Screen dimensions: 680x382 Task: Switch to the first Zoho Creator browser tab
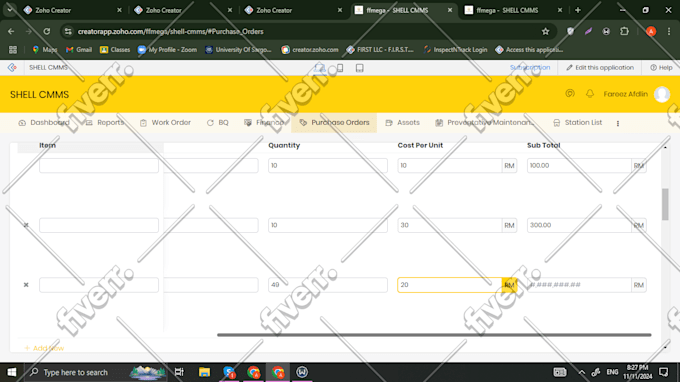coord(72,10)
